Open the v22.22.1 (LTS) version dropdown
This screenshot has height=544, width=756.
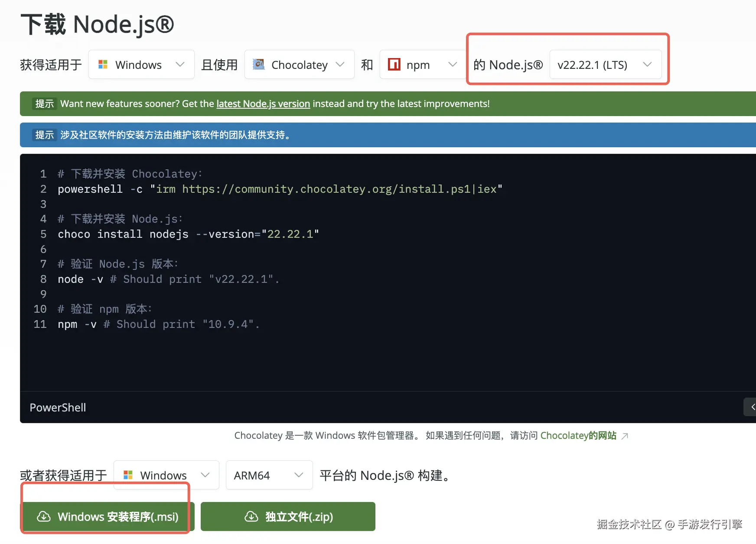coord(605,65)
